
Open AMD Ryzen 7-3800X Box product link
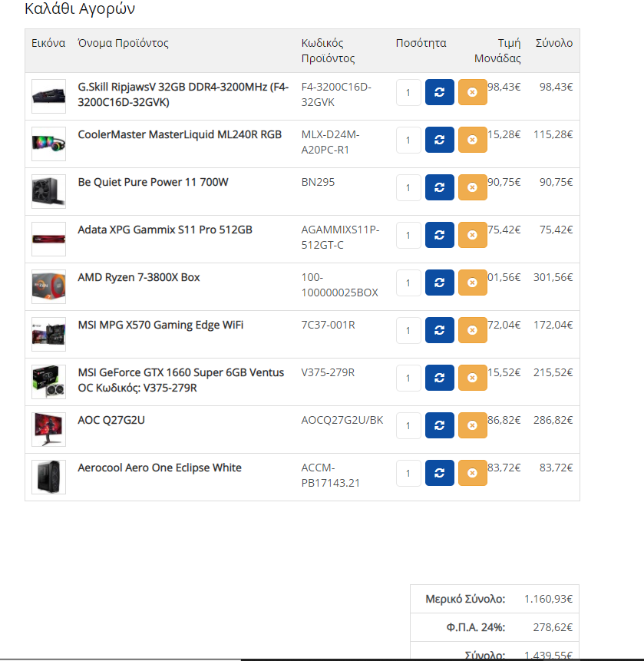139,277
